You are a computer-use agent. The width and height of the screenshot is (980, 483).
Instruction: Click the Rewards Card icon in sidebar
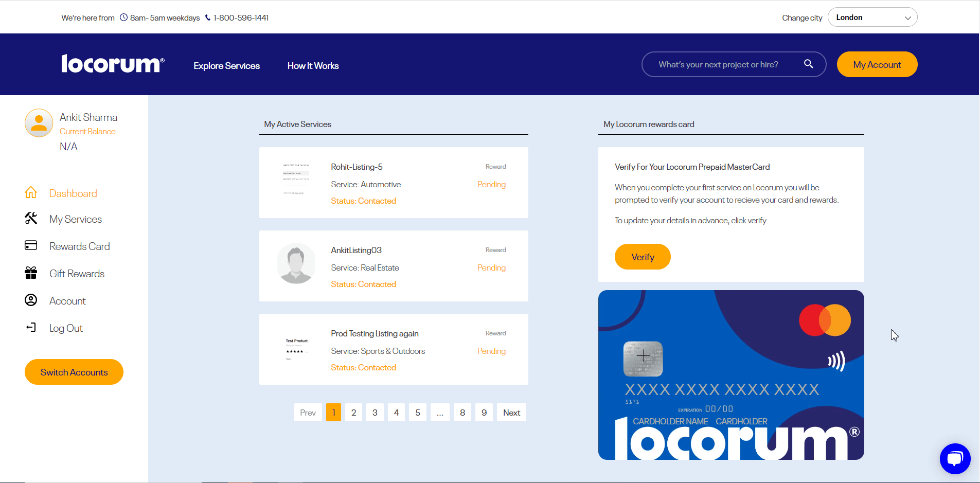(x=31, y=245)
